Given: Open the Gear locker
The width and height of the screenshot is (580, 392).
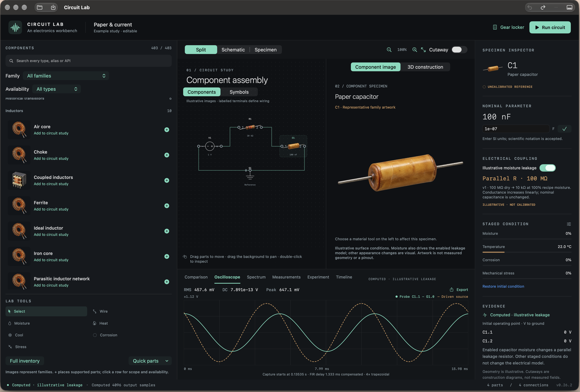Looking at the screenshot, I should (508, 27).
